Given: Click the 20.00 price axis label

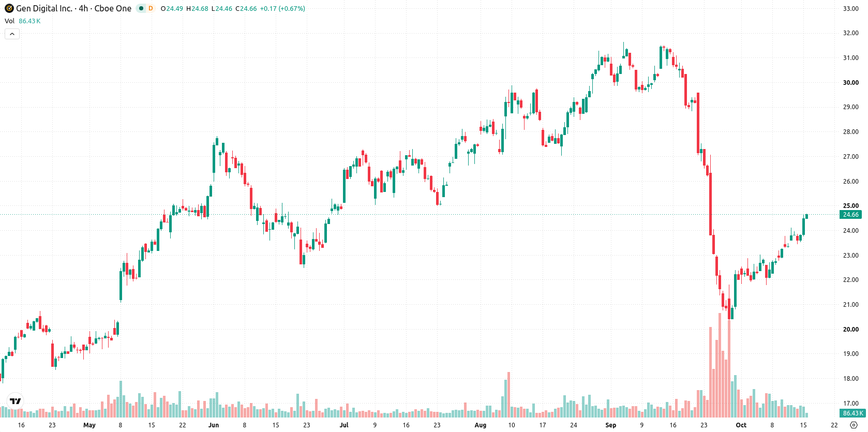Looking at the screenshot, I should 851,329.
